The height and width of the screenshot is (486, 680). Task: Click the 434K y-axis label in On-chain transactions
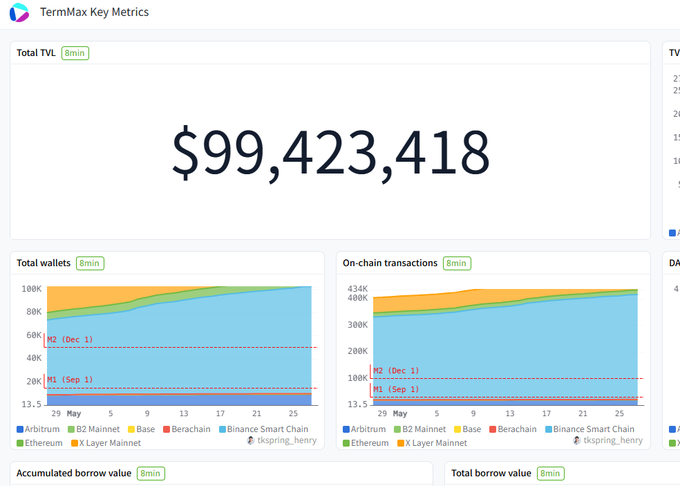click(357, 289)
